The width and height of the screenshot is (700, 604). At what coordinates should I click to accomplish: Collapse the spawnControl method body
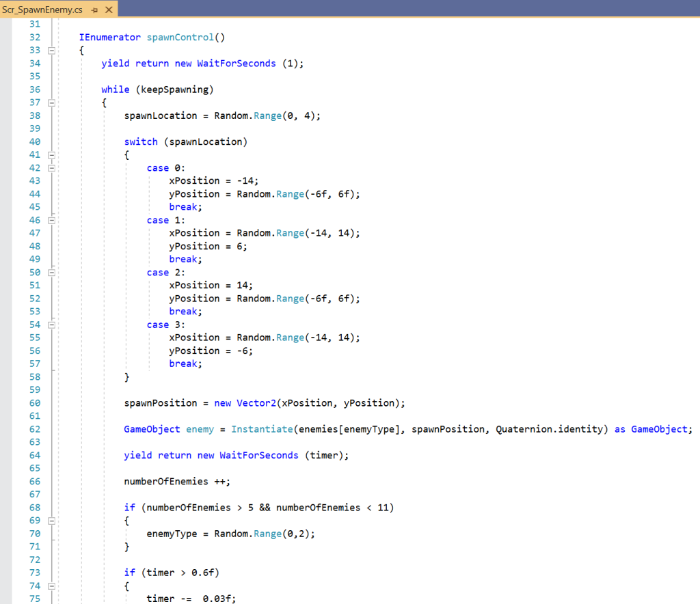[x=51, y=51]
